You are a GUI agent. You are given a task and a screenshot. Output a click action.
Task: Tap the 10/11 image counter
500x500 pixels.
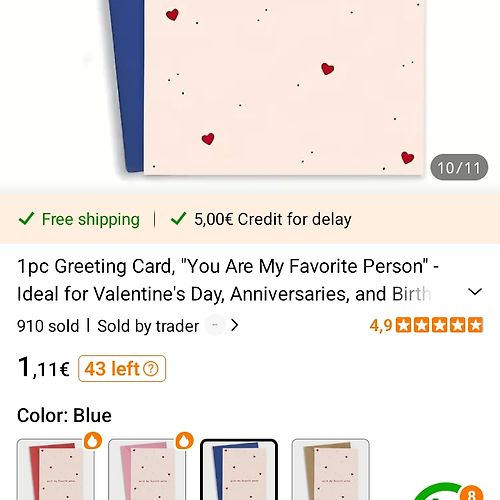click(x=459, y=167)
